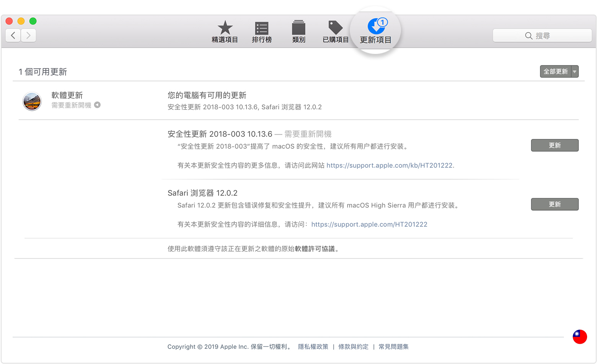Viewport: 597px width, 364px height.
Task: Click the Taiwan flag region icon
Action: [x=580, y=337]
